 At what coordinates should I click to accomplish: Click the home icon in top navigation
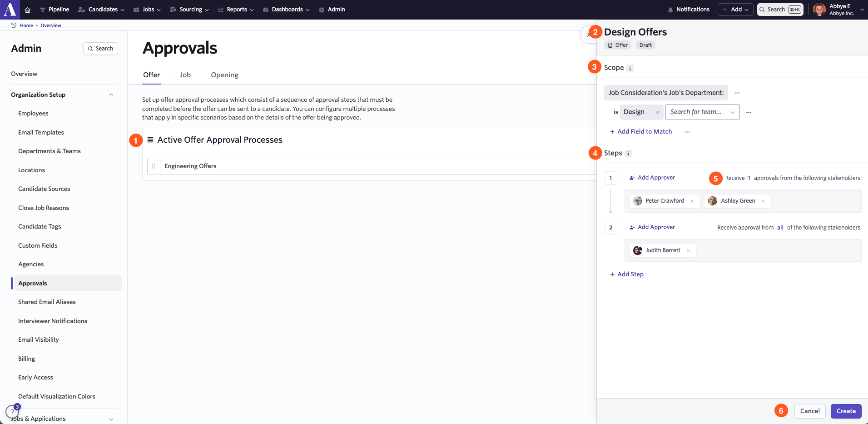(x=28, y=10)
